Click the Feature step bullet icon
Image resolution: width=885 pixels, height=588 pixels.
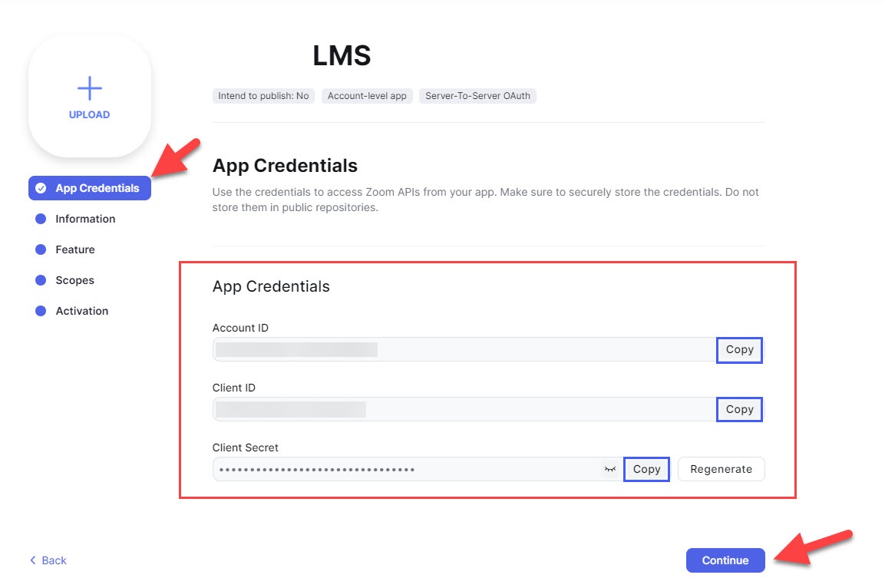point(41,249)
